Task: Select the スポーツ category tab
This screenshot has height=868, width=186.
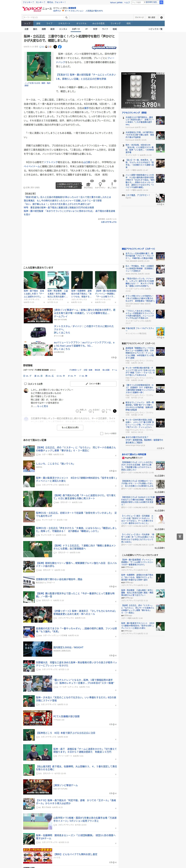Action: point(76,29)
